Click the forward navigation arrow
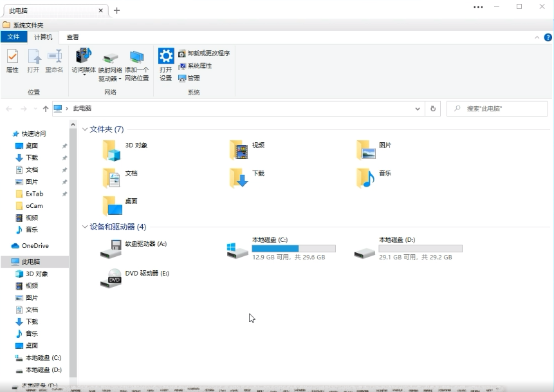 click(24, 109)
